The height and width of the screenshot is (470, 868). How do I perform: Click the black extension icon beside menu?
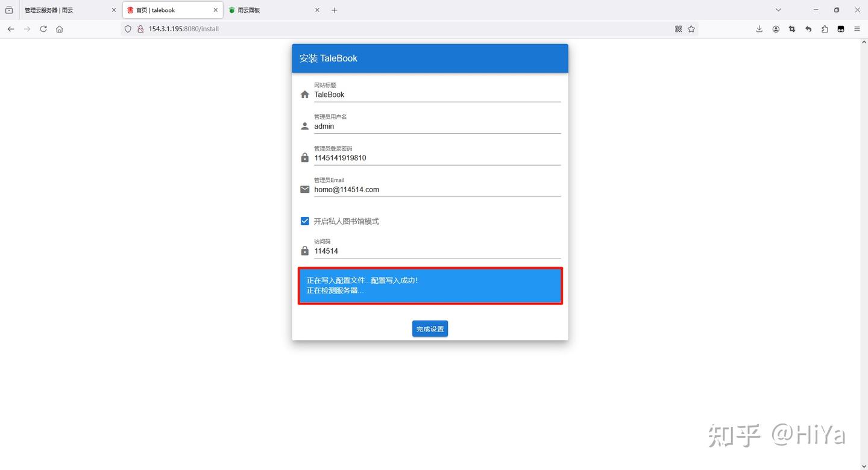coord(841,29)
